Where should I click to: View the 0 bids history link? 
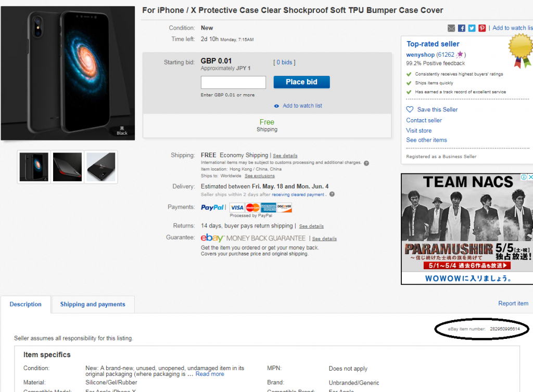click(x=284, y=62)
